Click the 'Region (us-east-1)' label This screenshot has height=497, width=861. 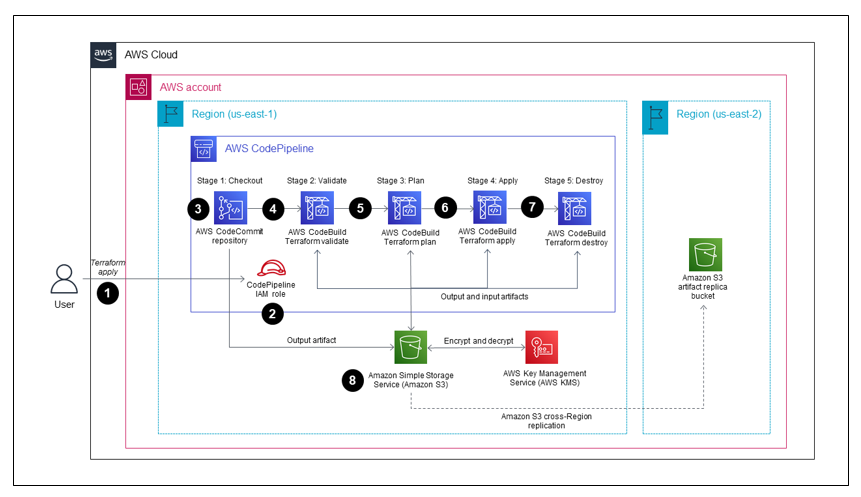tap(234, 114)
